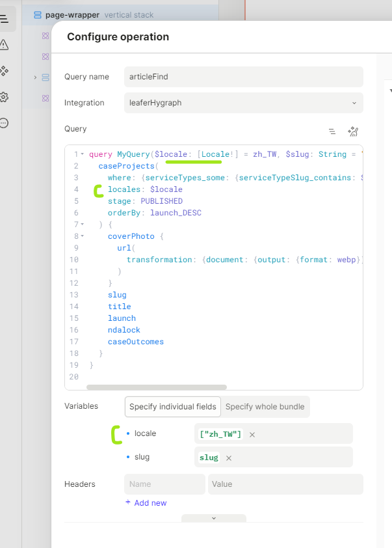
Task: Click the format query lines icon
Action: click(x=332, y=131)
